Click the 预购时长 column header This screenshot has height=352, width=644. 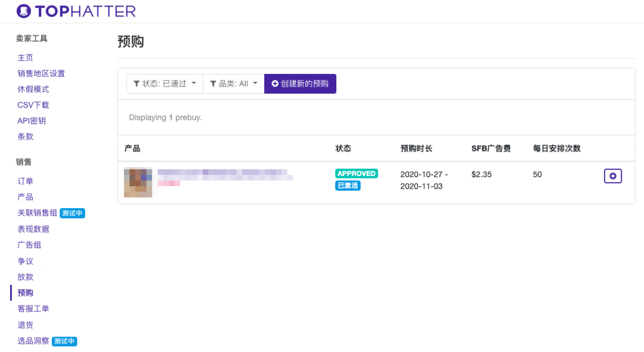tap(416, 149)
